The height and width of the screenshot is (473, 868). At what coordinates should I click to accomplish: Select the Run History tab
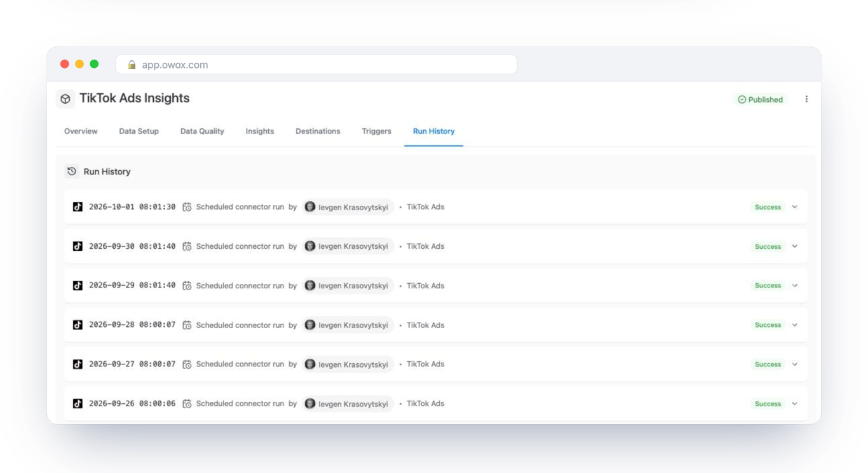click(434, 131)
